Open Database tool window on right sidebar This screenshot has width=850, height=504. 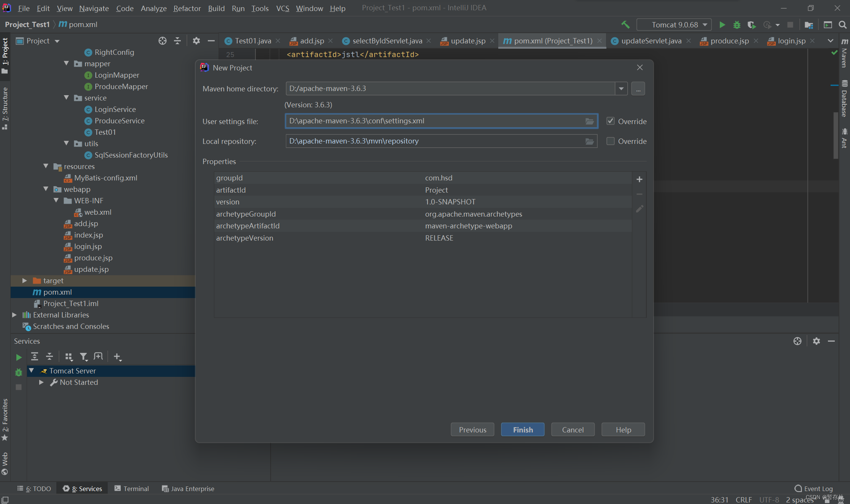coord(844,99)
